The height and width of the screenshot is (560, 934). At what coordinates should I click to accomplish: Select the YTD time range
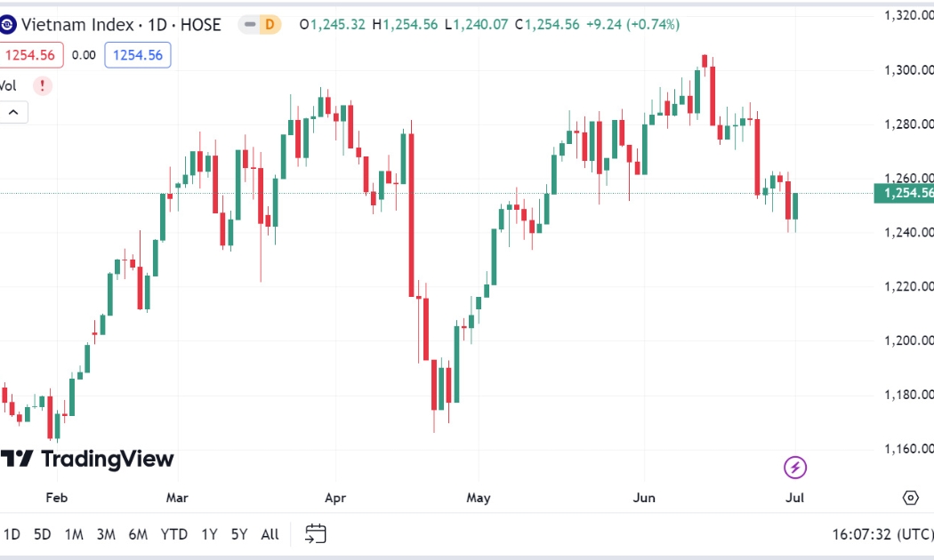point(174,534)
